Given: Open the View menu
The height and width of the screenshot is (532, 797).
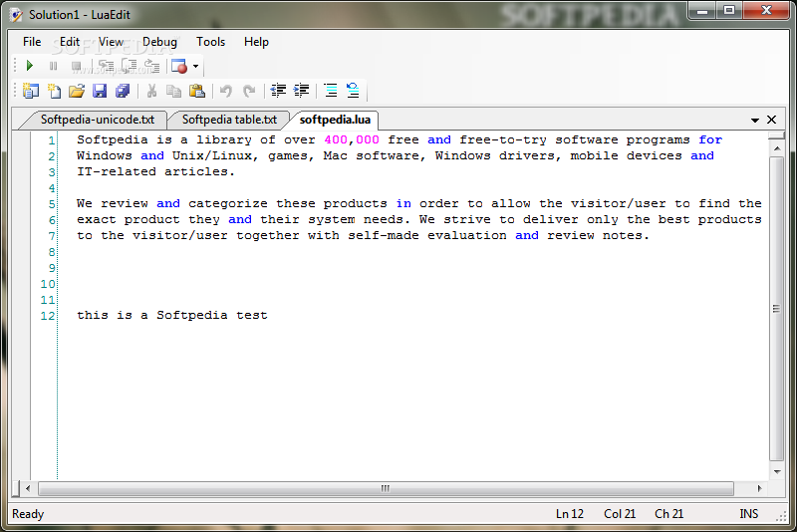Looking at the screenshot, I should tap(111, 42).
